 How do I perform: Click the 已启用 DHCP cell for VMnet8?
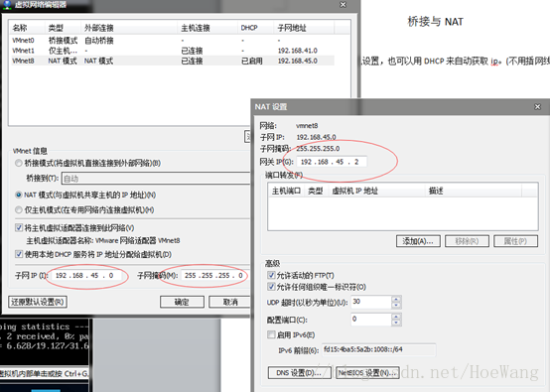coord(252,61)
